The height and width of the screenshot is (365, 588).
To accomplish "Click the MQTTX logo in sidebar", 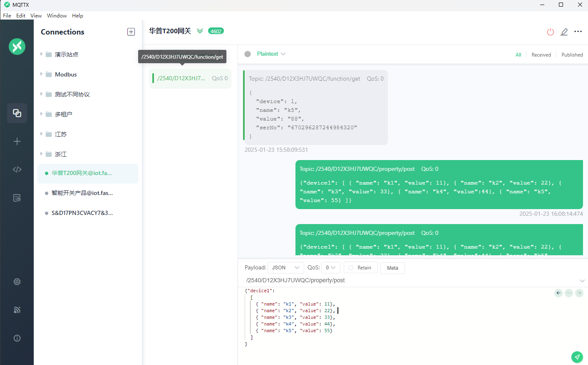I will [x=17, y=47].
